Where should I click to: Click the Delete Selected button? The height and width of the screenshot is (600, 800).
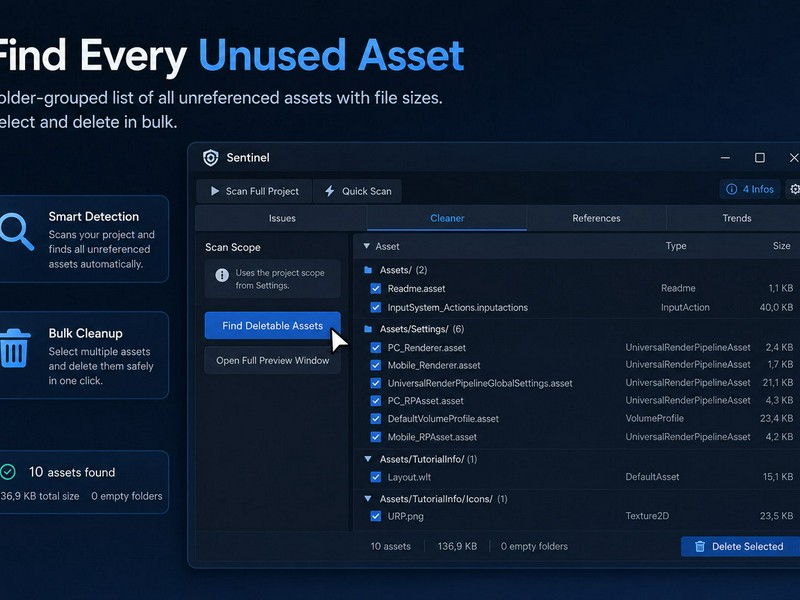[740, 546]
